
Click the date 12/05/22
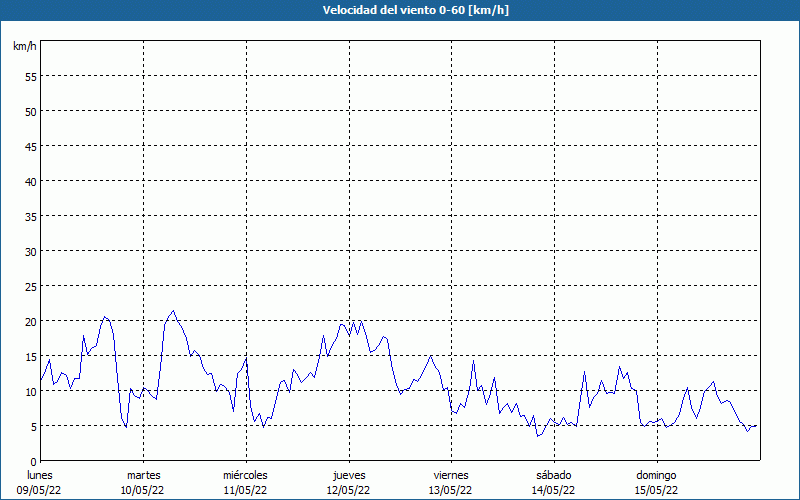348,490
